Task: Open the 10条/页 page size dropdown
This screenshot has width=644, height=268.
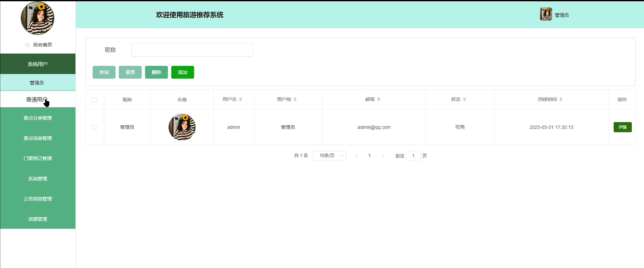Action: tap(329, 156)
